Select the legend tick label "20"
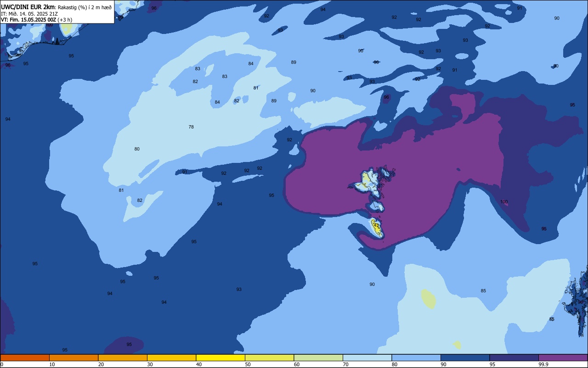The width and height of the screenshot is (588, 368). 101,364
